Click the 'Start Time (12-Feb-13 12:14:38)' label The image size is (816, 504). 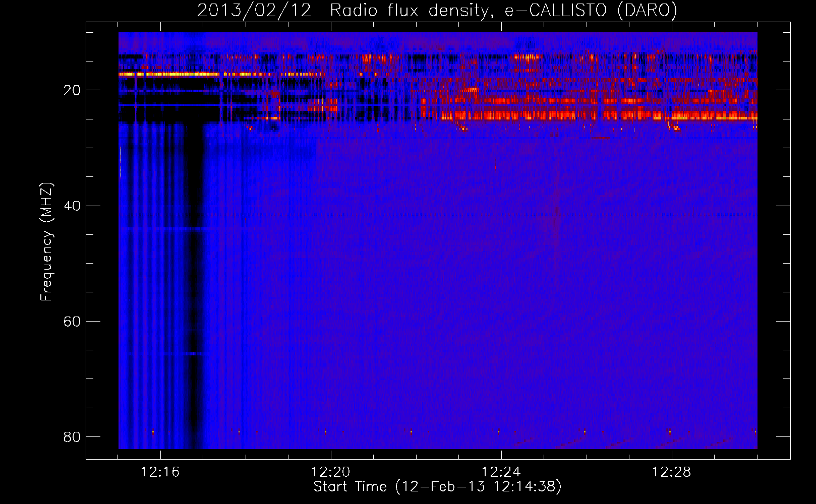pyautogui.click(x=437, y=487)
